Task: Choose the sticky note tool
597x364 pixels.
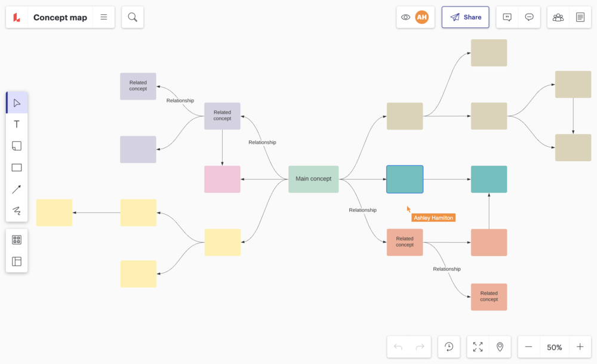Action: (x=17, y=146)
